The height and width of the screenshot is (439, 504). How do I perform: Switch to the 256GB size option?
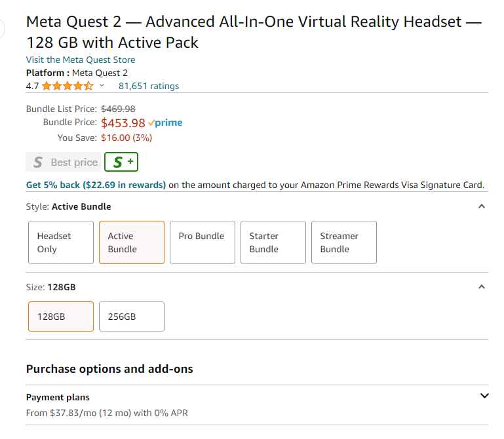131,316
